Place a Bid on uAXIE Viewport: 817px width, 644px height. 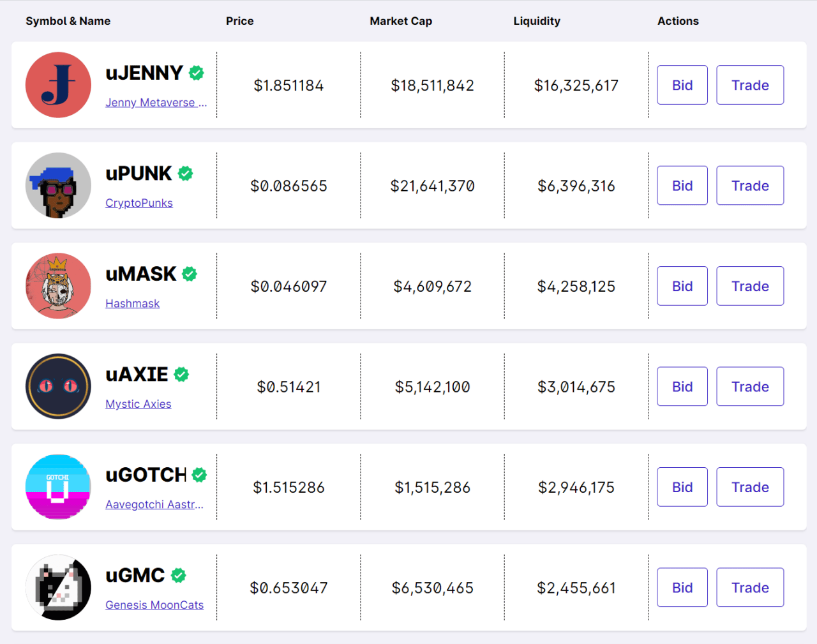pos(682,387)
